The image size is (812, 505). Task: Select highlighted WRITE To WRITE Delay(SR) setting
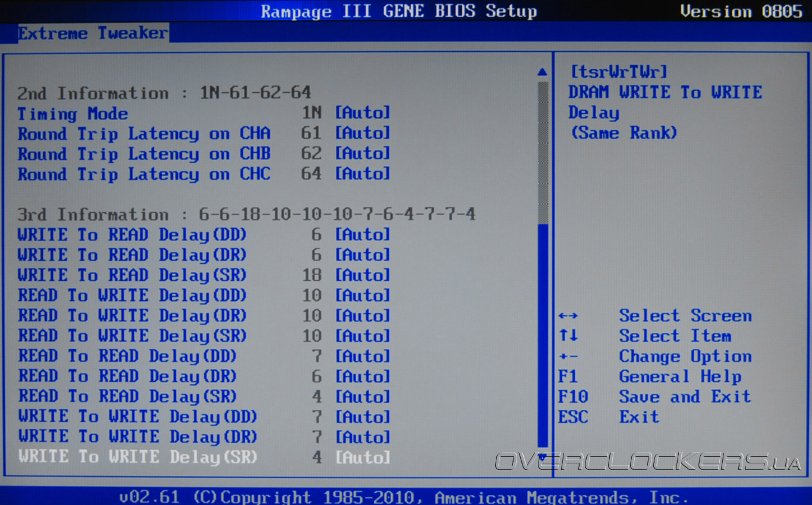(x=204, y=457)
